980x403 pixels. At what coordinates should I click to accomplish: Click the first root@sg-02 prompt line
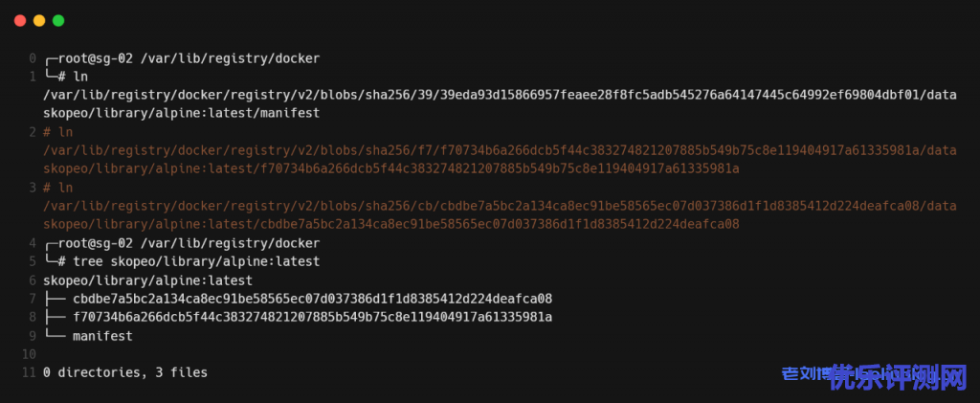[182, 58]
